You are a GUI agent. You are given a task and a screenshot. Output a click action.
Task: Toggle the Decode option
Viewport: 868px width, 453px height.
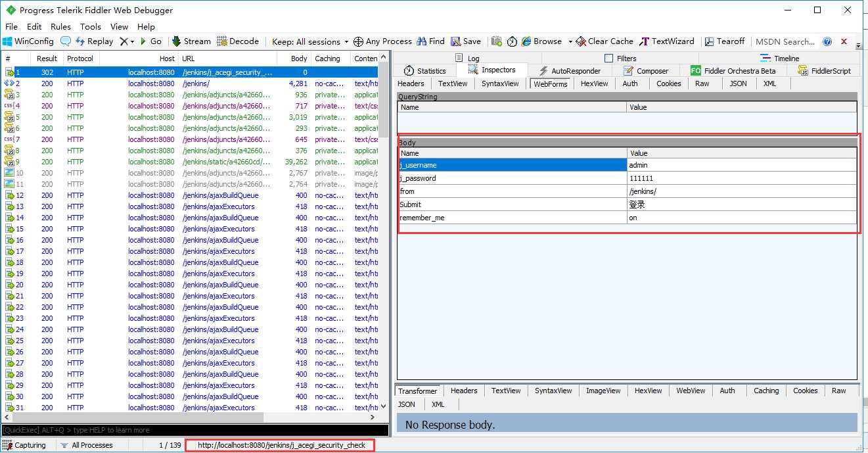[238, 41]
